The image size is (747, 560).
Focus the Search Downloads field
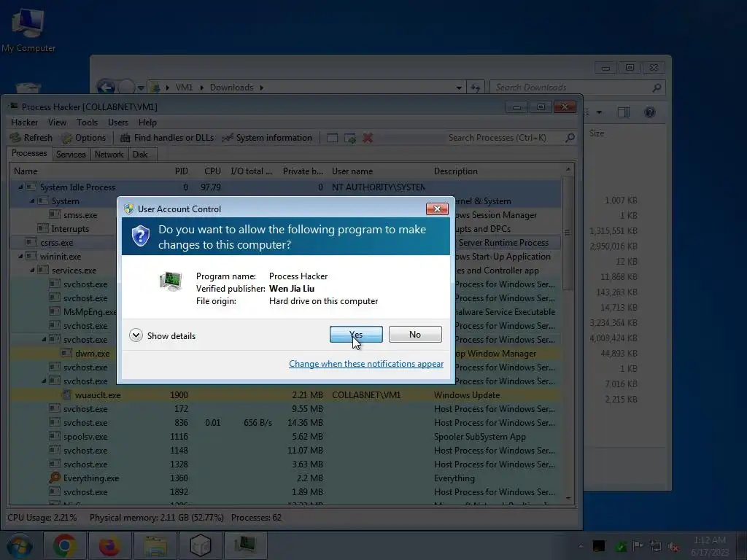tap(570, 87)
